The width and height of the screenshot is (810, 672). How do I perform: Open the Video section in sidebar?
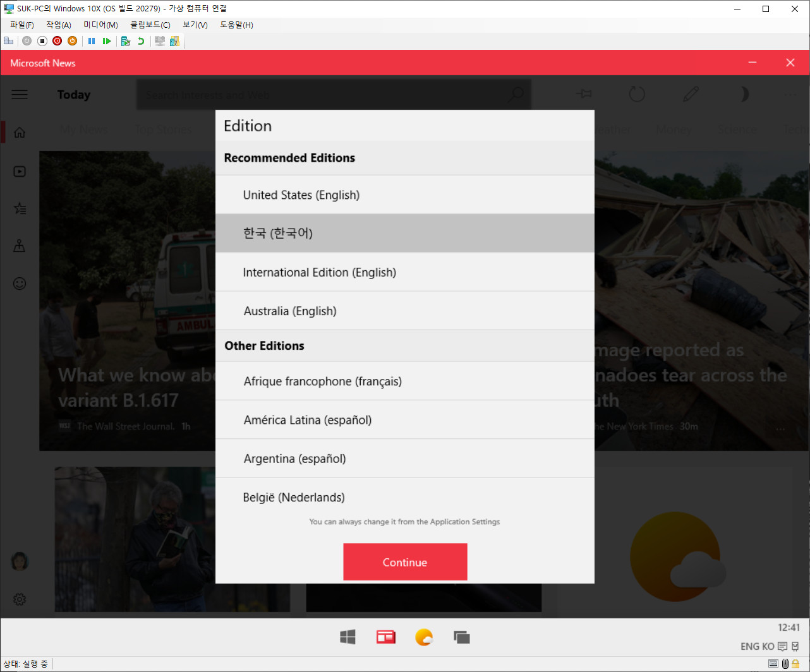point(20,171)
